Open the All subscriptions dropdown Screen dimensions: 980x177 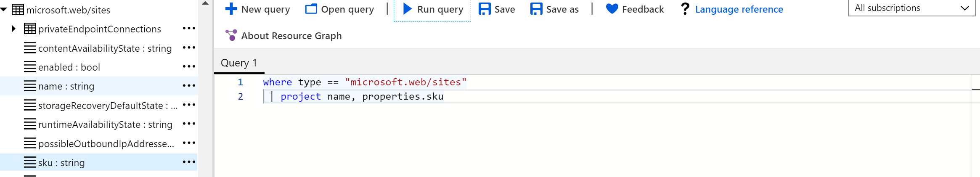click(911, 8)
